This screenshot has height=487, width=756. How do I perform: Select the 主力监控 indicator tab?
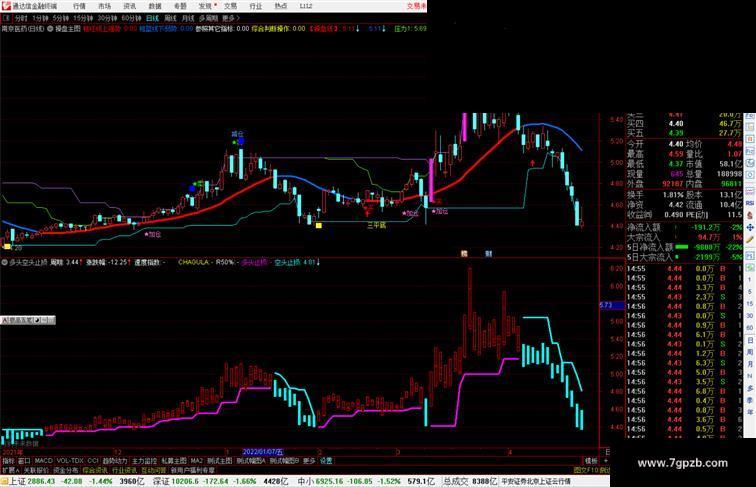[144, 461]
